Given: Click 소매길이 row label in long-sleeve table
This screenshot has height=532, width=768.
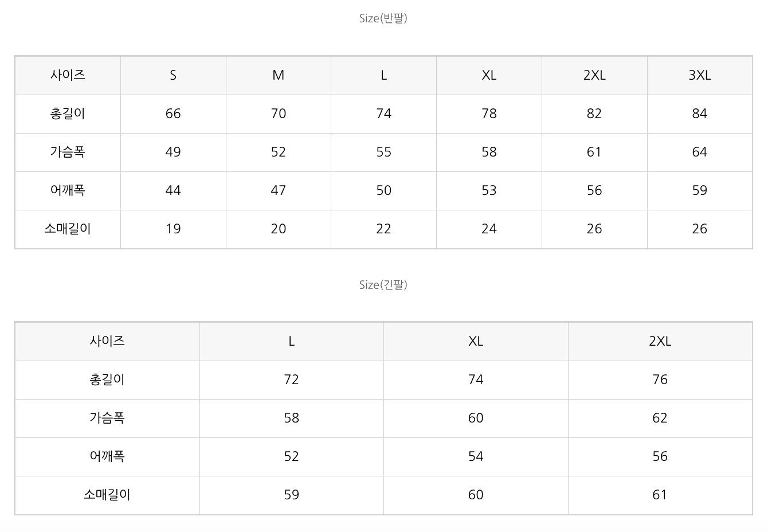Looking at the screenshot, I should tap(107, 495).
